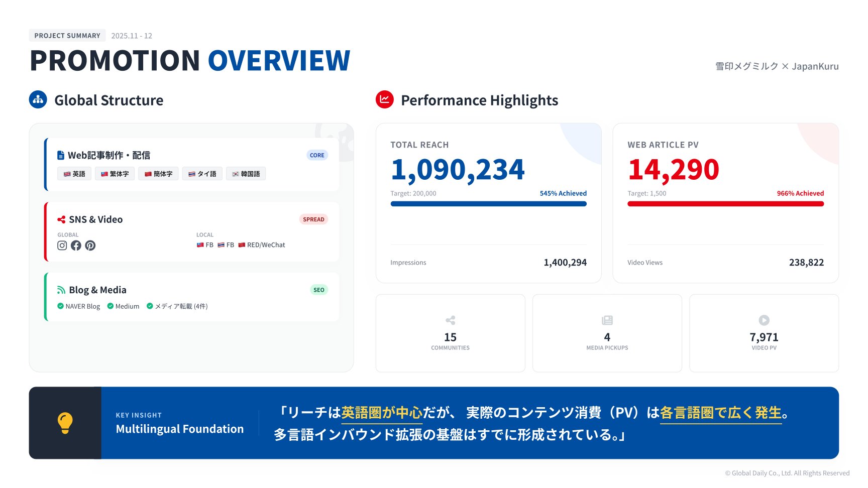Click the Instagram icon under Global
Image resolution: width=868 pixels, height=488 pixels.
(x=62, y=246)
